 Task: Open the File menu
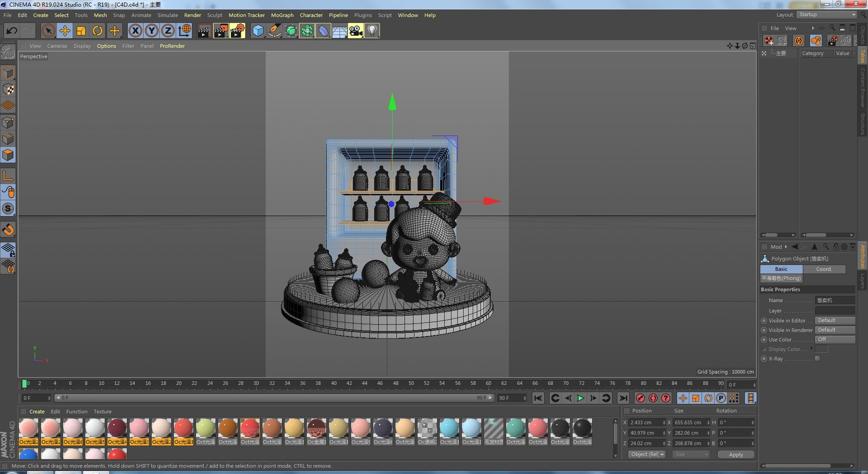coord(8,15)
